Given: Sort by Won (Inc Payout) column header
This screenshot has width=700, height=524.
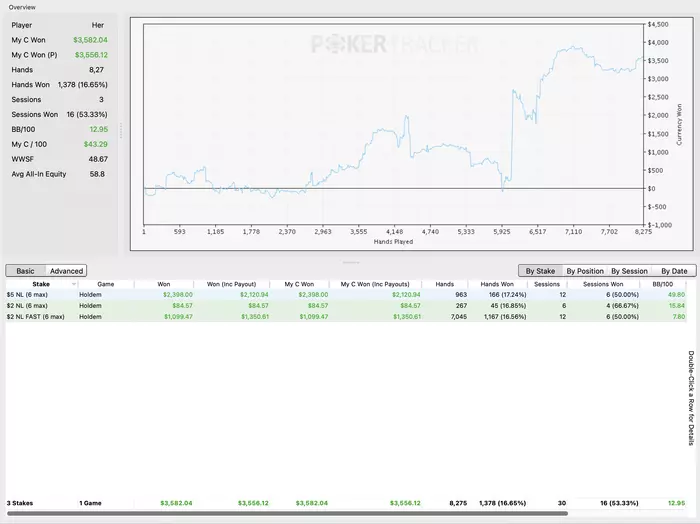Looking at the screenshot, I should (231, 284).
